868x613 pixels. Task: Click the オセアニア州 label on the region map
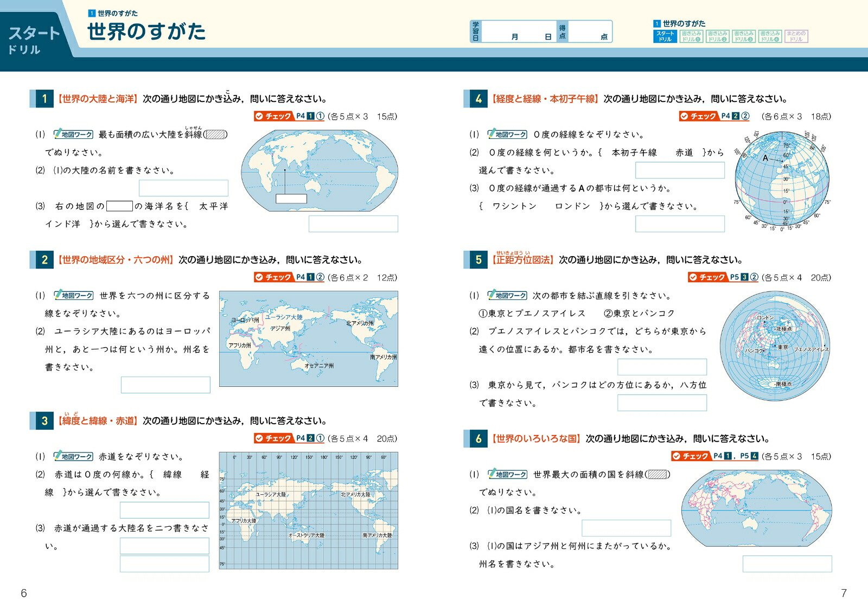[319, 366]
